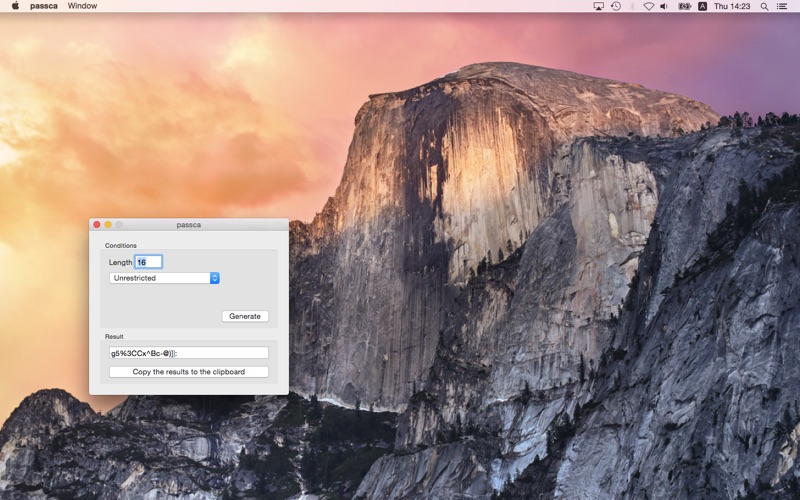The image size is (800, 500).
Task: Click the volume speaker icon
Action: (x=664, y=6)
